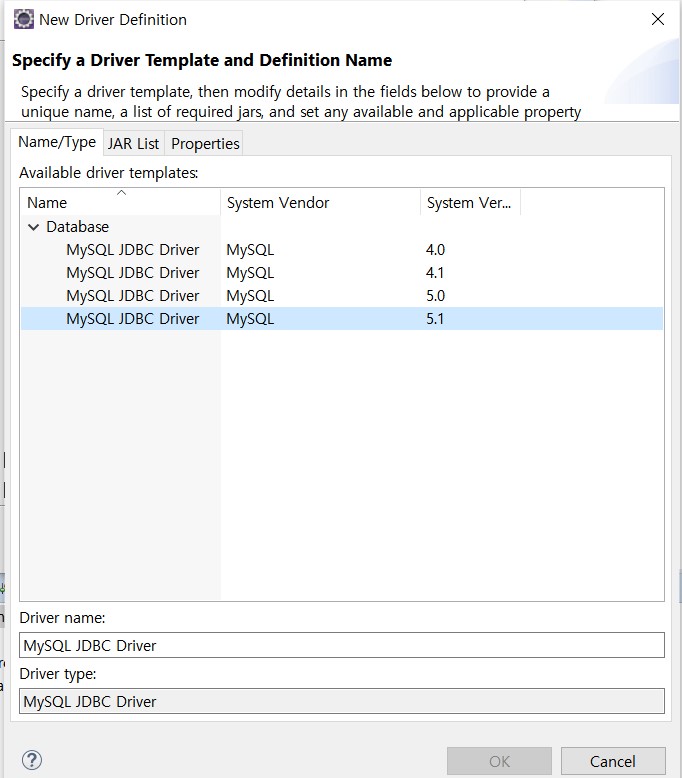The image size is (682, 778).
Task: Click the MySQL vendor cell for version 5.0
Action: point(250,296)
